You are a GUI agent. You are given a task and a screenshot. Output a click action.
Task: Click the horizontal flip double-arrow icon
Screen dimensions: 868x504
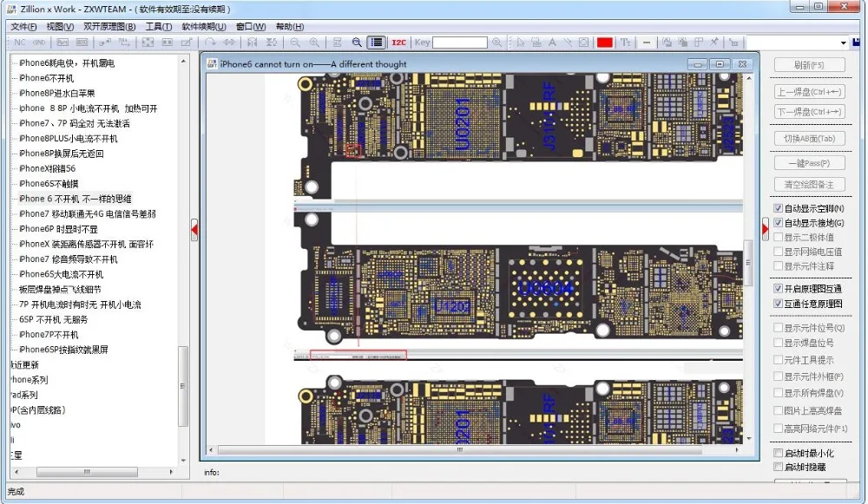coord(228,43)
